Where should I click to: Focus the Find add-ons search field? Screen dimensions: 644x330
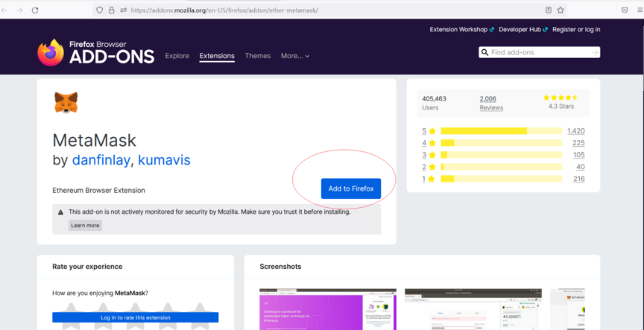[x=539, y=53]
